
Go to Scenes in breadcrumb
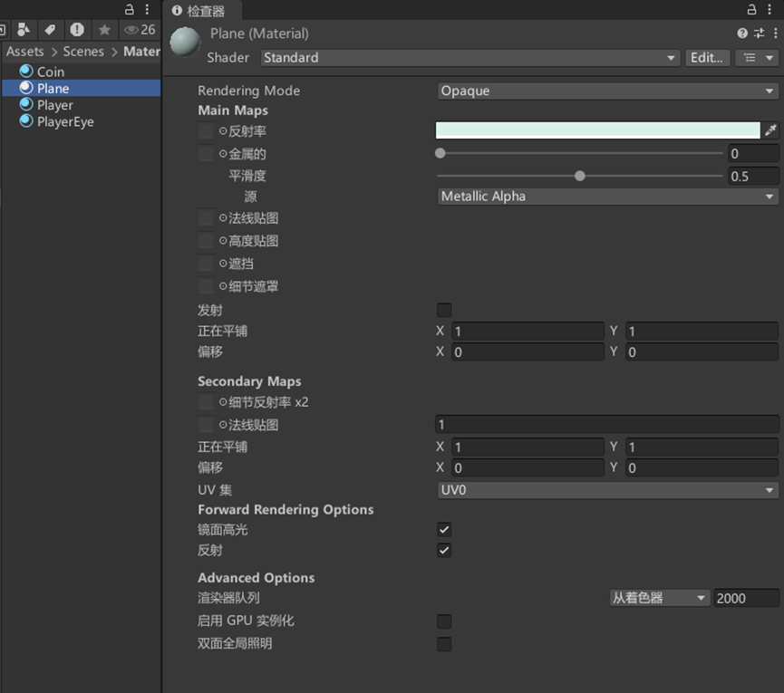(83, 51)
